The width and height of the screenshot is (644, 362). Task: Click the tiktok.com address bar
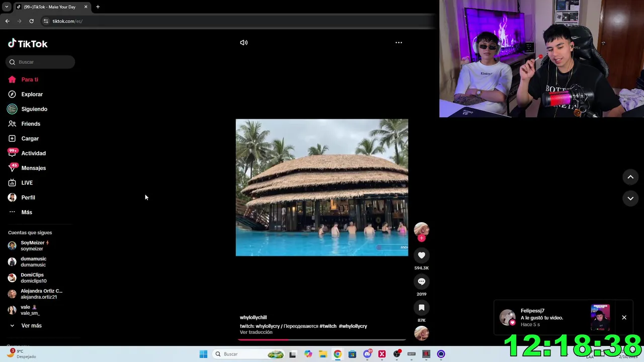tap(67, 21)
